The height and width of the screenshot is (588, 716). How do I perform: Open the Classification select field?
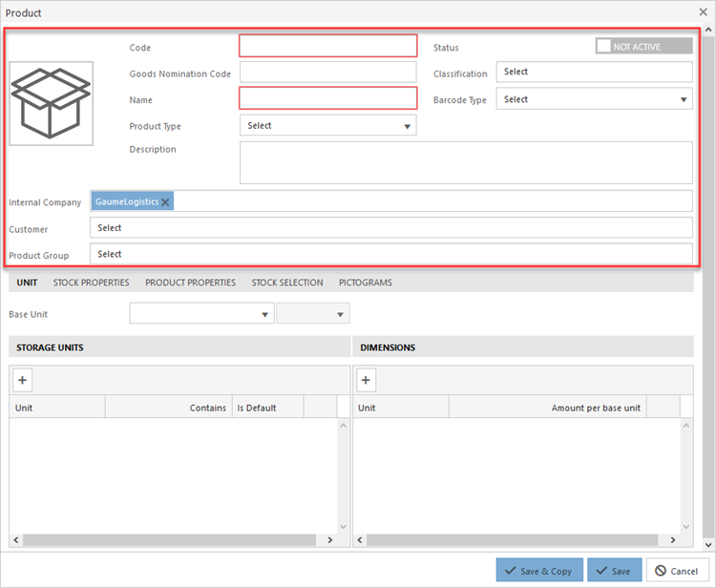point(594,72)
